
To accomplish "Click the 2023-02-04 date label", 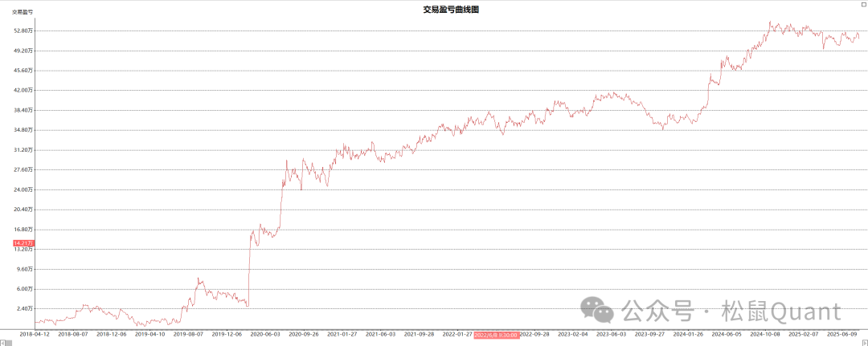I will pyautogui.click(x=572, y=334).
